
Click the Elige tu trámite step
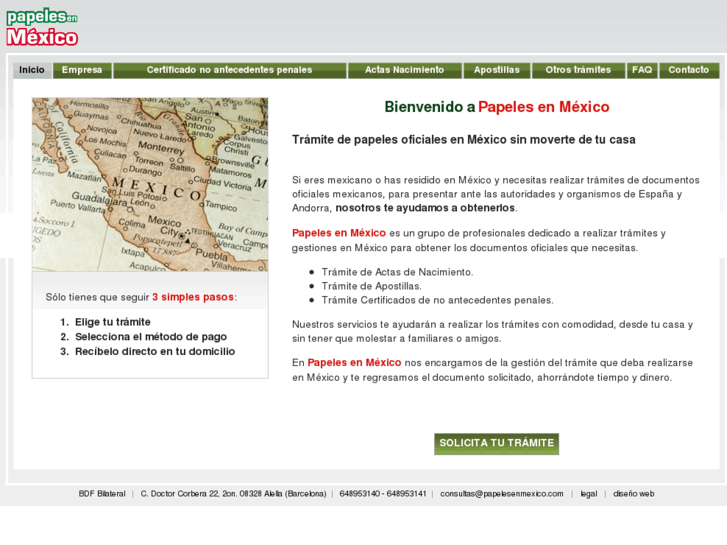(112, 322)
